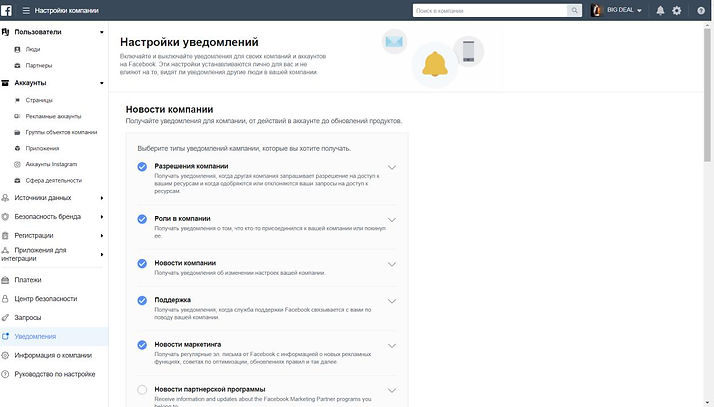Open the Люди menu item
This screenshot has height=407, width=714.
point(33,49)
